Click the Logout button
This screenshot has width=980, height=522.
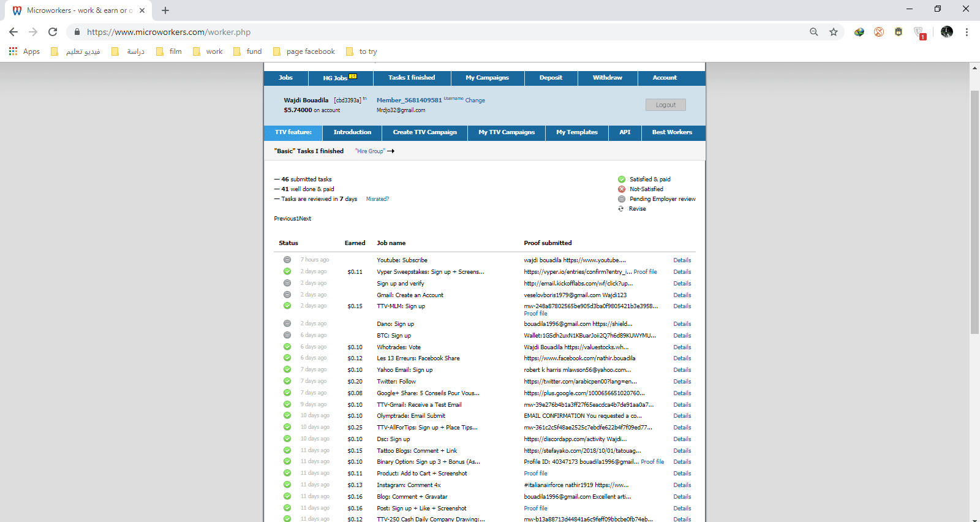click(666, 105)
